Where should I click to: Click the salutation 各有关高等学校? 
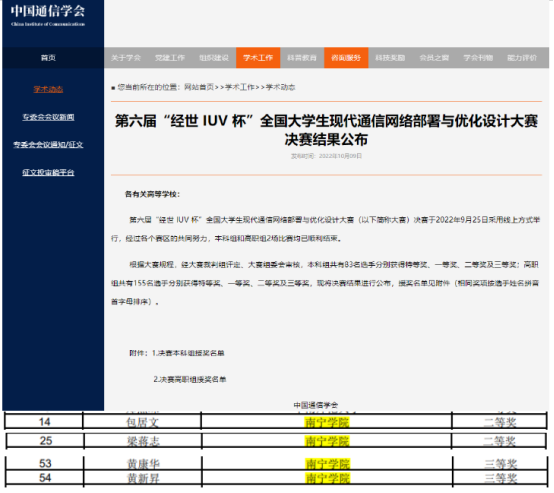[152, 194]
